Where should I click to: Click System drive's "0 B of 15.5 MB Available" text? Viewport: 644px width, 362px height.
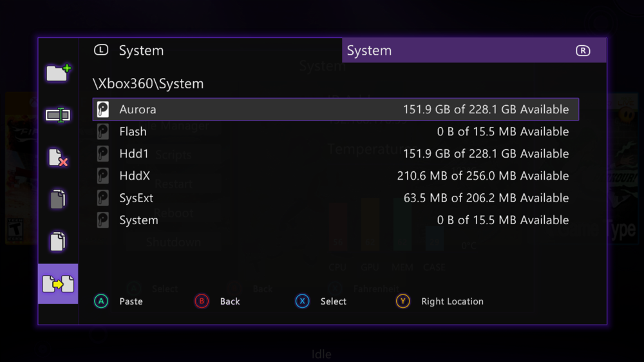click(x=503, y=220)
